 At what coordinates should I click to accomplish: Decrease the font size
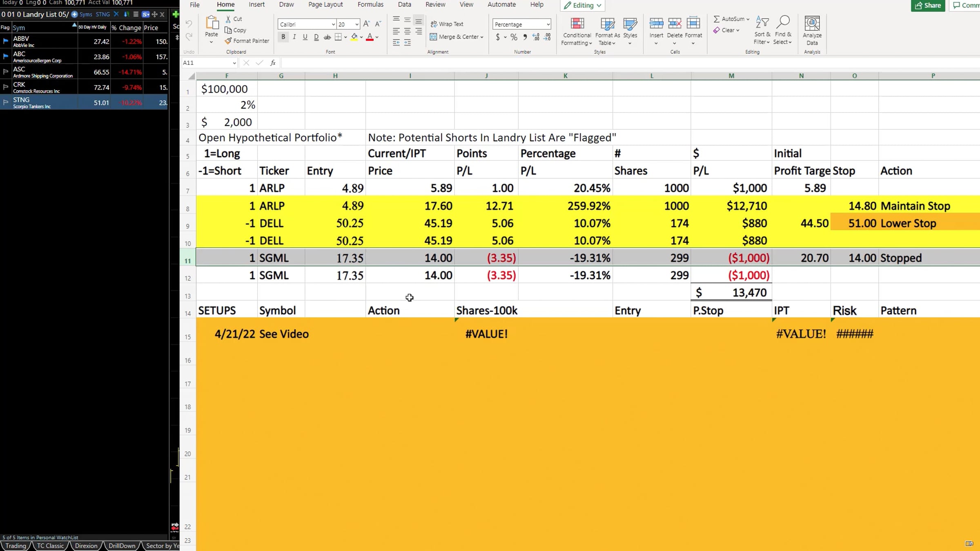(x=378, y=24)
